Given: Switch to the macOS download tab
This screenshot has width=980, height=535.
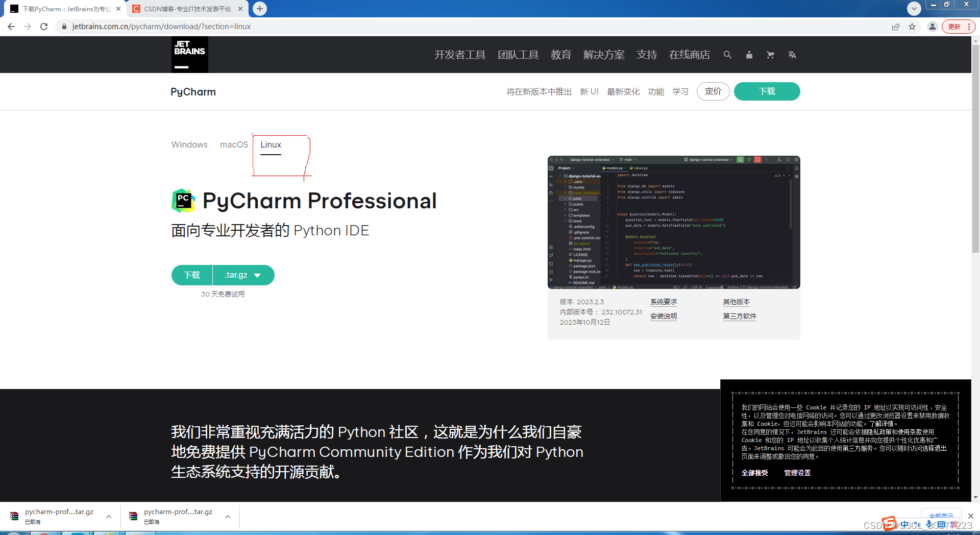Looking at the screenshot, I should point(233,144).
